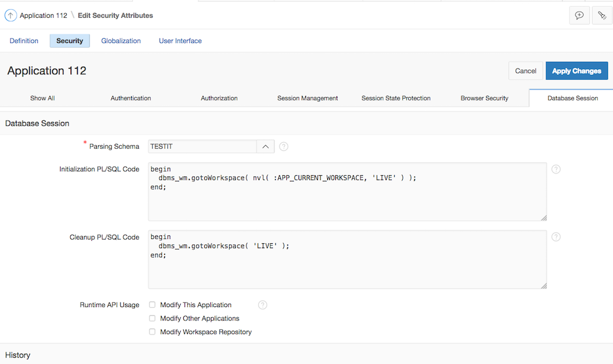Open the add feedback comment icon

pos(579,15)
